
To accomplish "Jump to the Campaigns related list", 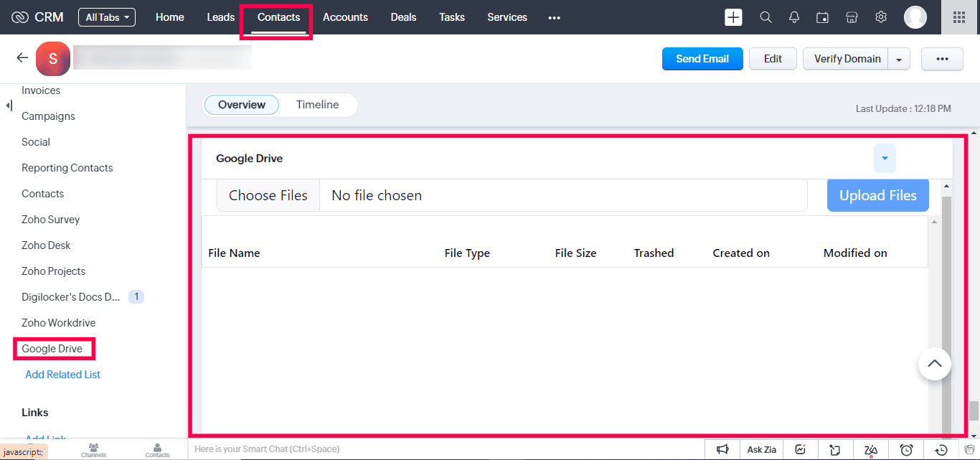I will (48, 116).
